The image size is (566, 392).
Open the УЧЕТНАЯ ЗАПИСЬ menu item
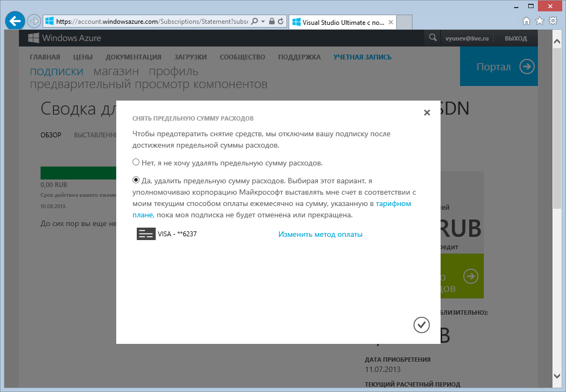(x=362, y=57)
